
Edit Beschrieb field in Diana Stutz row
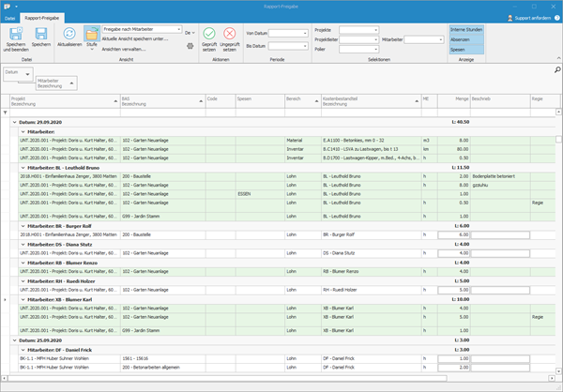tap(500, 253)
